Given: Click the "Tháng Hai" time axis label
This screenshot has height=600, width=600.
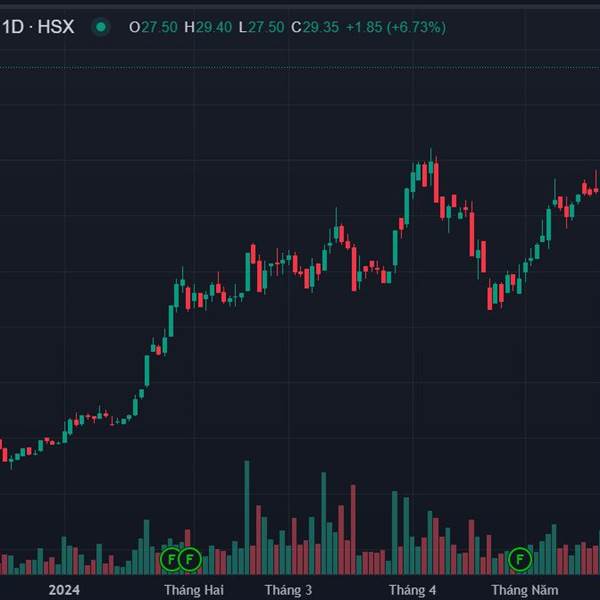Looking at the screenshot, I should [x=194, y=590].
